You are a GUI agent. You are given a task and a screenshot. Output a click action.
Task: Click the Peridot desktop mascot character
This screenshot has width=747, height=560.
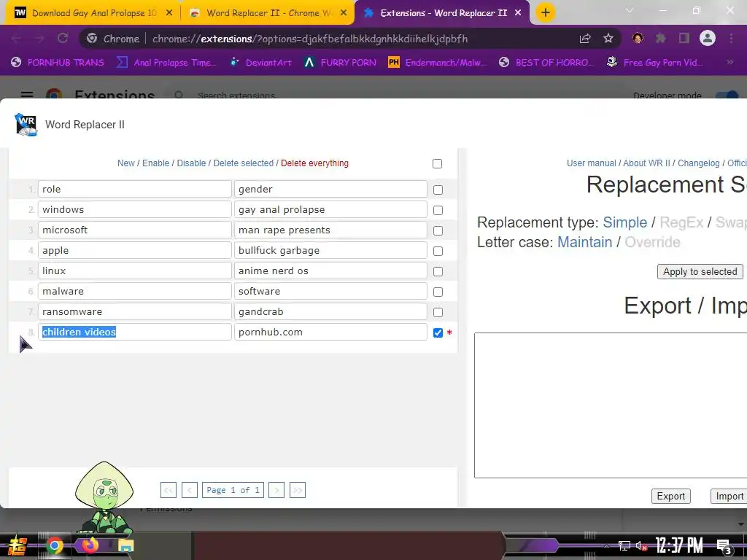tap(104, 497)
